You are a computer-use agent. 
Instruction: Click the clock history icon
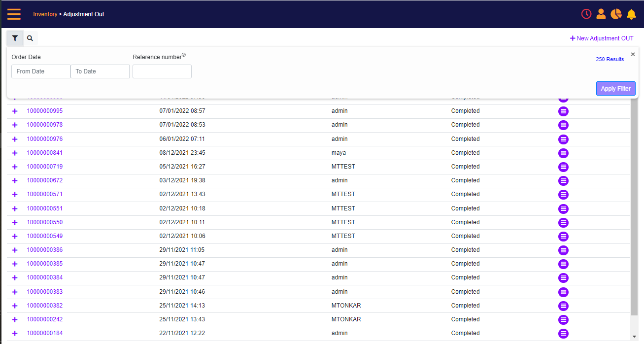tap(586, 14)
